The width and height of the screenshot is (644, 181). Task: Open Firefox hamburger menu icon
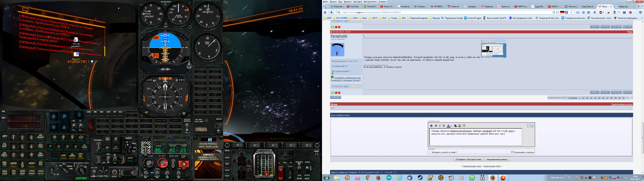640,12
